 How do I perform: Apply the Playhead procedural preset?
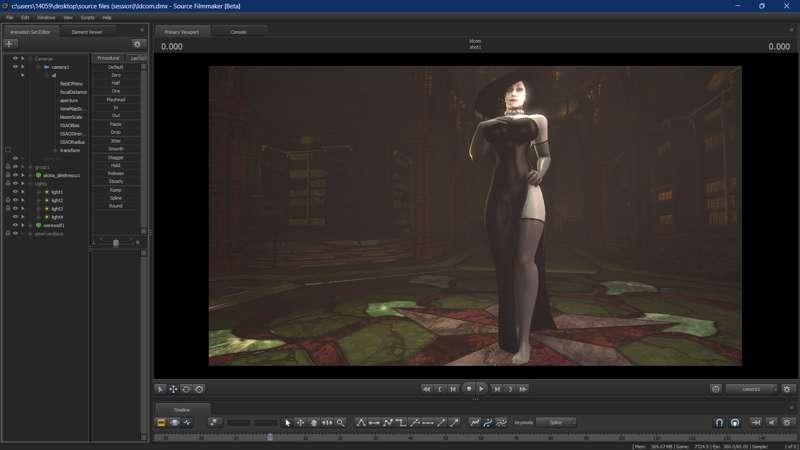(x=116, y=99)
